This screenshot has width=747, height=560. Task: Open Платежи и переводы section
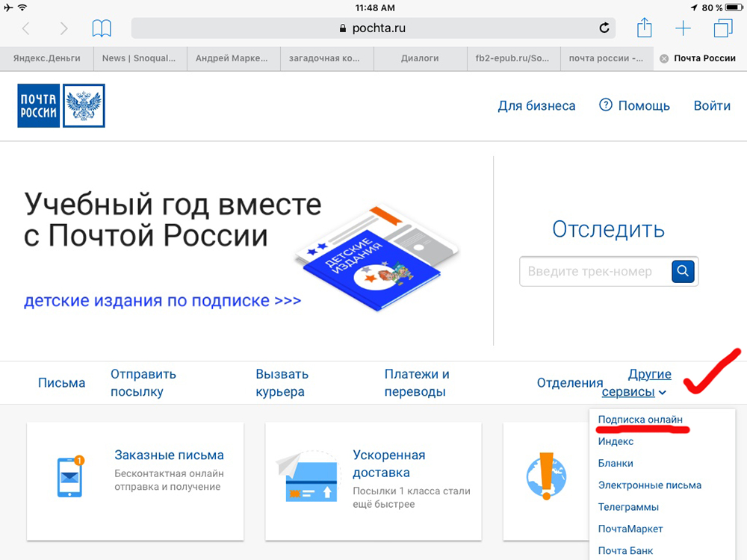point(417,383)
